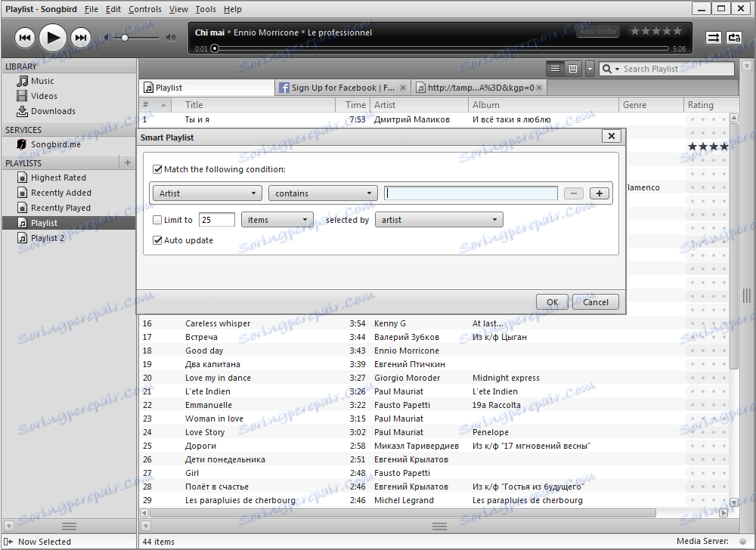Click the limit count field showing 25

point(216,220)
